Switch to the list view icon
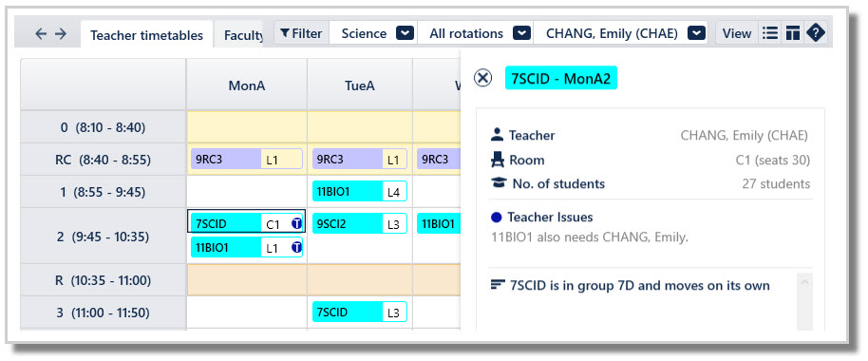The image size is (868, 361). (x=769, y=34)
